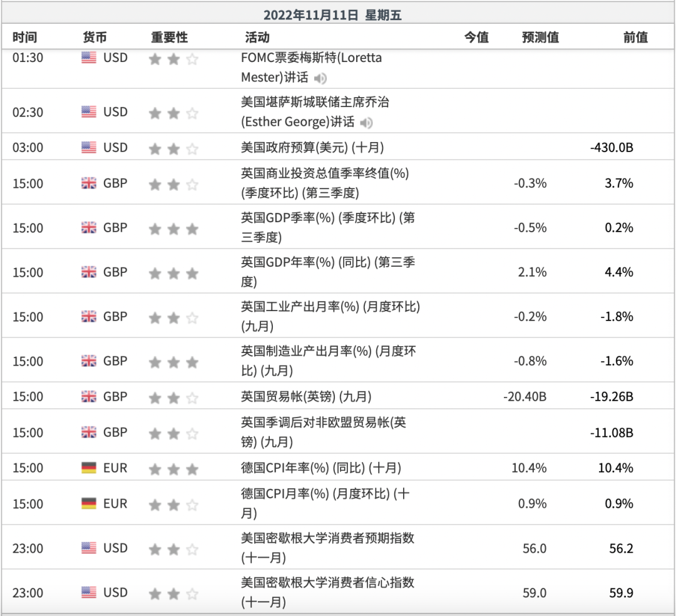Click the 今值 column header

point(476,37)
